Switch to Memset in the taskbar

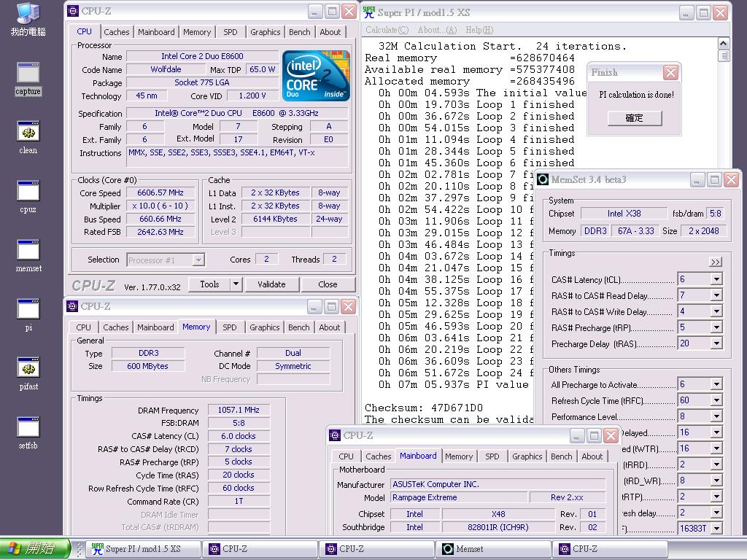(493, 549)
